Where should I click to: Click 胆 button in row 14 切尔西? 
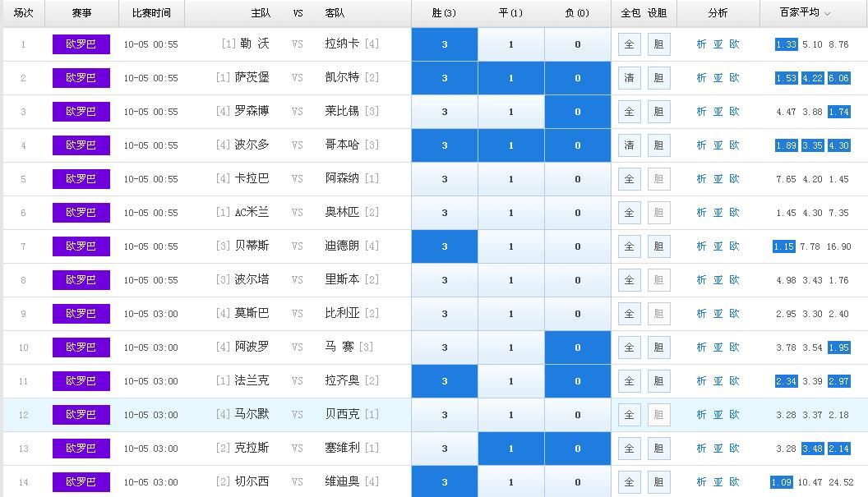(658, 482)
